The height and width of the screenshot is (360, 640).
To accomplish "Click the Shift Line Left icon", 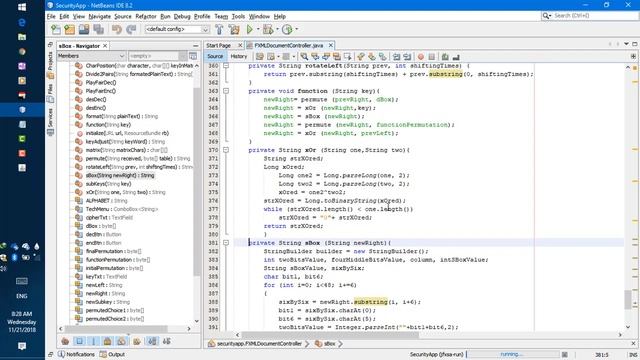I will (396, 57).
